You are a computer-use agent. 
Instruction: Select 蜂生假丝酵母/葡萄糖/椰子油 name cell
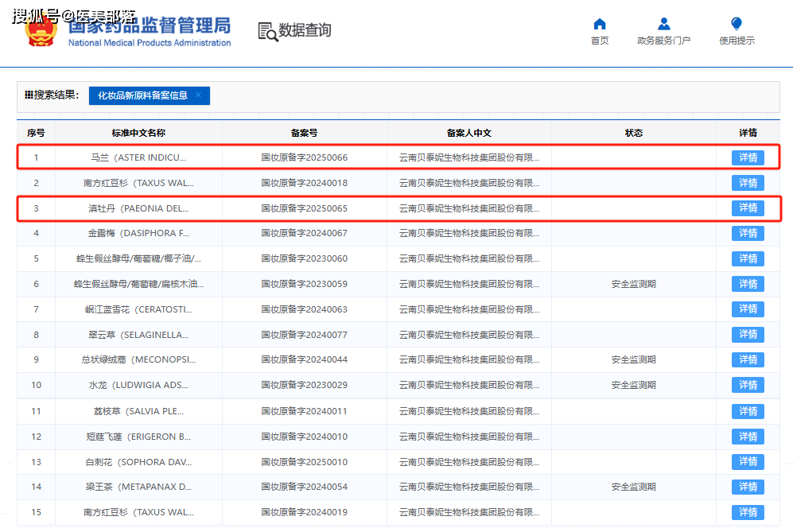tap(138, 258)
